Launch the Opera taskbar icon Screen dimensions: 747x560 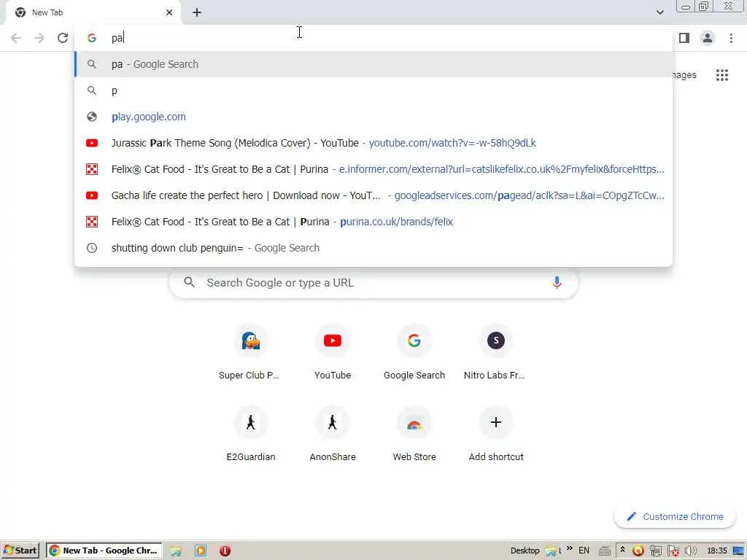(225, 551)
